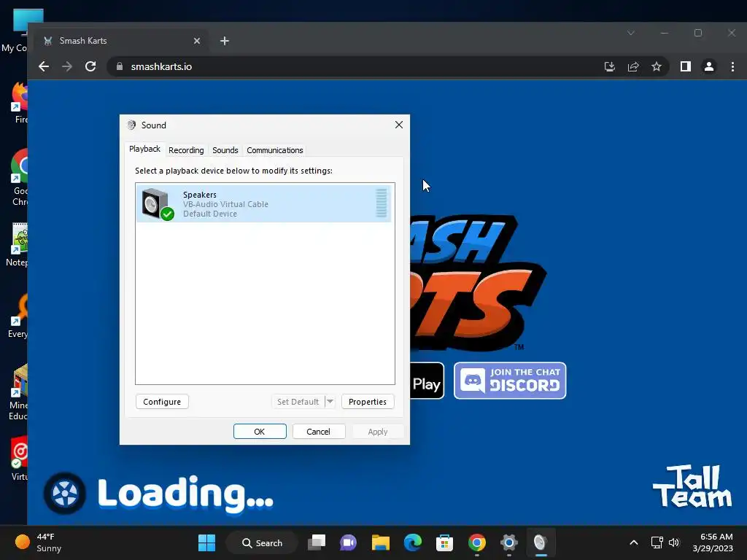The width and height of the screenshot is (747, 560).
Task: Click Apply in Sound dialog
Action: [x=378, y=432]
